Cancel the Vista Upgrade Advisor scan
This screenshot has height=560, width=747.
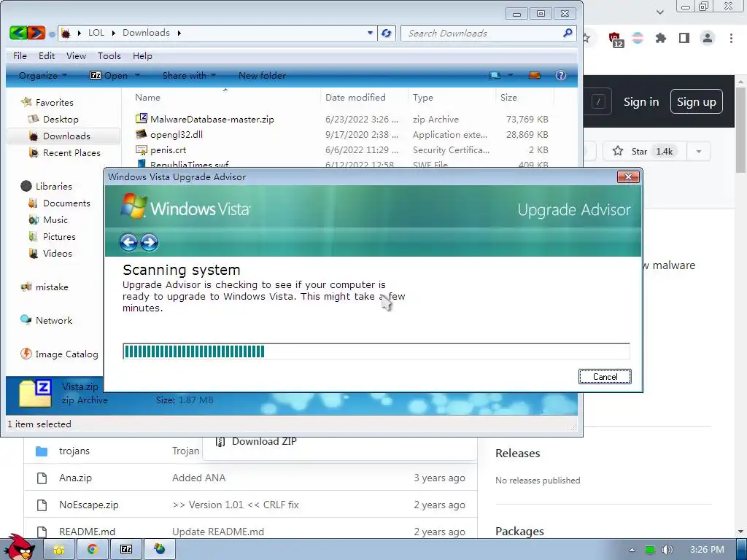point(605,377)
